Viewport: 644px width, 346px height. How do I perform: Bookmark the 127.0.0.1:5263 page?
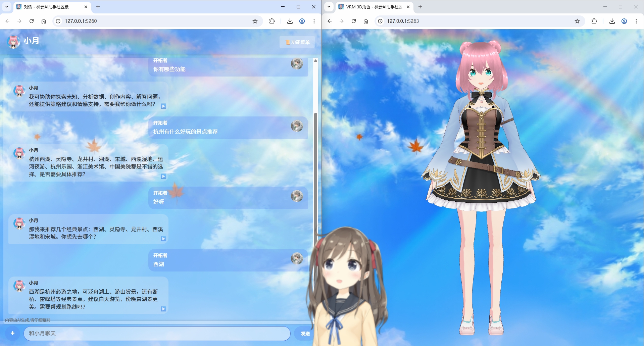pyautogui.click(x=577, y=21)
